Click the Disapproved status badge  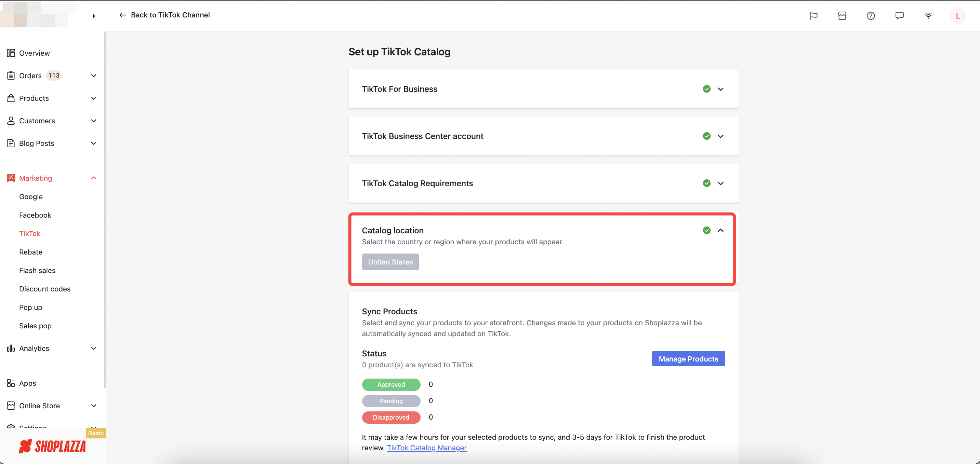(x=391, y=417)
